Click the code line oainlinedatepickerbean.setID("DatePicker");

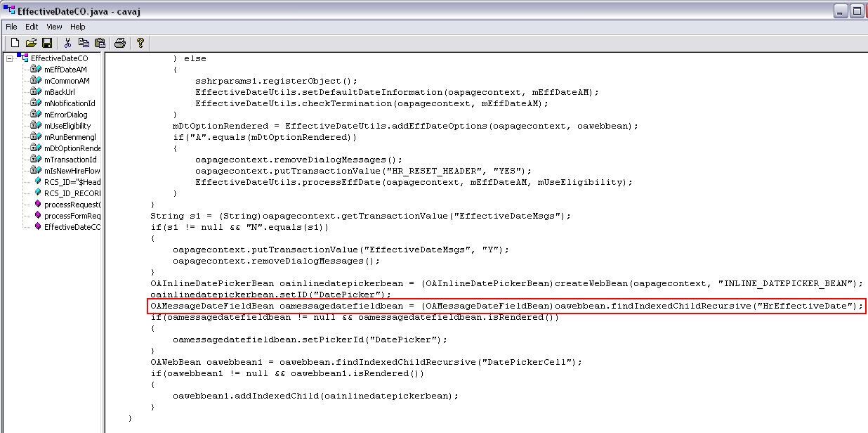(270, 295)
